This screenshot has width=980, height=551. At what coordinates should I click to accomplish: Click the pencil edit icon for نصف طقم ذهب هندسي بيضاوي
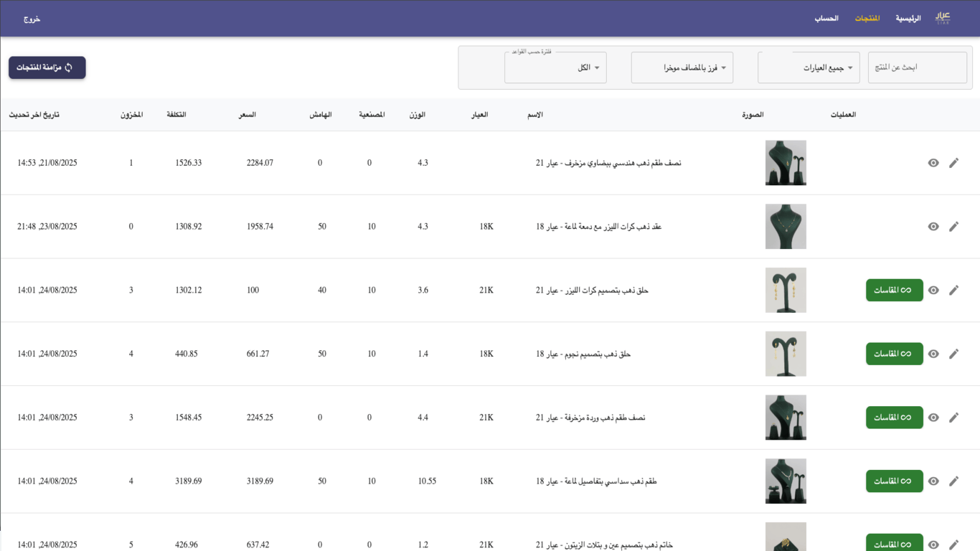[953, 163]
